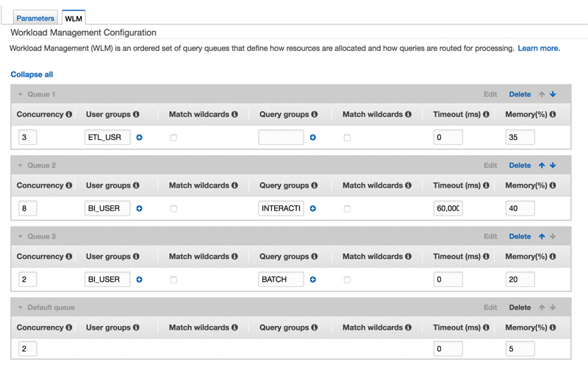This screenshot has height=376, width=588.
Task: Collapse the Default queue section
Action: point(21,308)
